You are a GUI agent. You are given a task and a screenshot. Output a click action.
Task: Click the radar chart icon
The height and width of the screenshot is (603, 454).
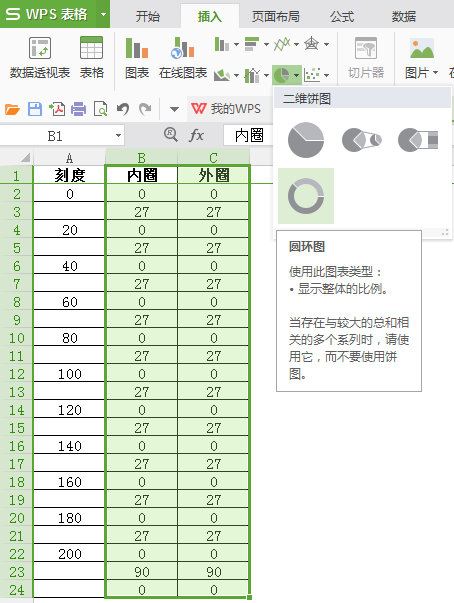(311, 44)
